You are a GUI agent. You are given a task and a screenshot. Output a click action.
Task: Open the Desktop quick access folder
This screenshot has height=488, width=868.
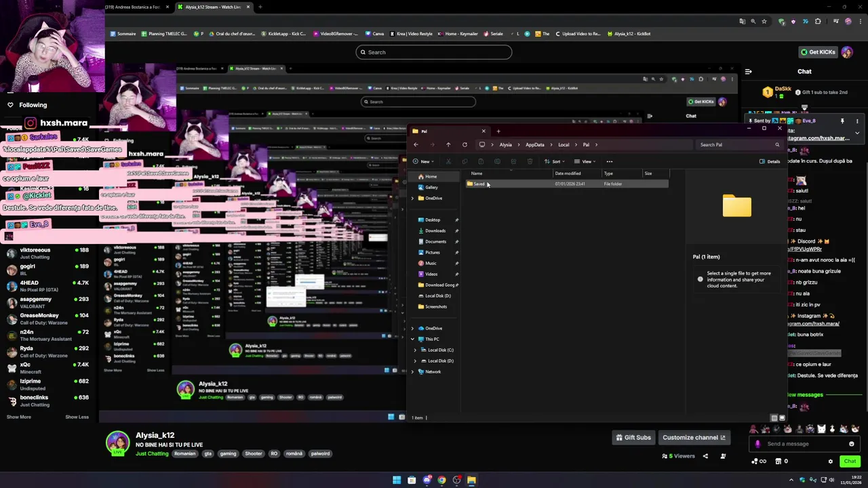(x=429, y=220)
